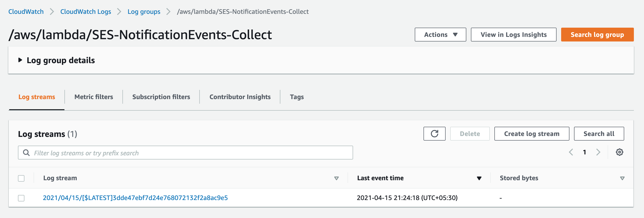The height and width of the screenshot is (218, 644).
Task: Expand the Log group details section
Action: pos(20,60)
